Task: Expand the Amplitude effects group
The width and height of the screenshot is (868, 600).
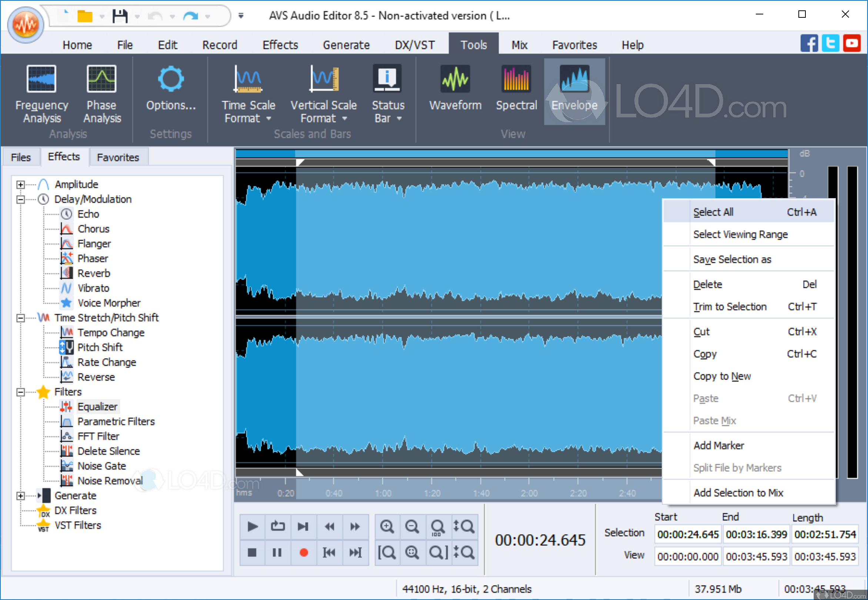Action: point(20,184)
